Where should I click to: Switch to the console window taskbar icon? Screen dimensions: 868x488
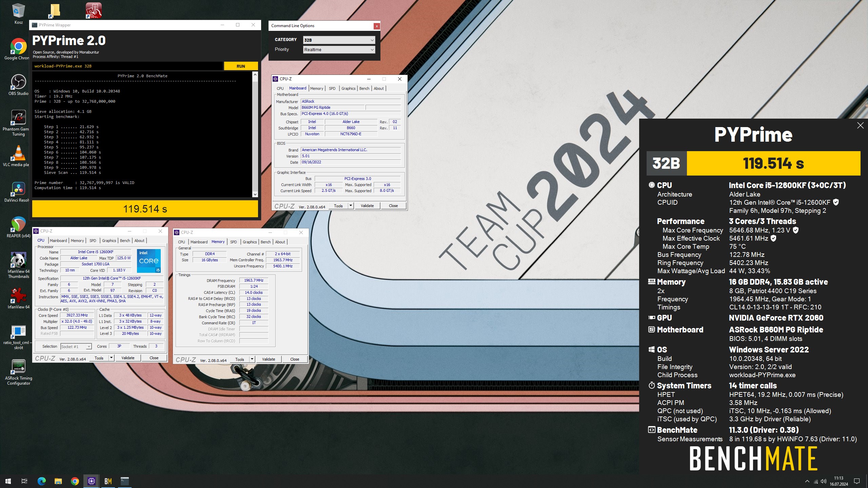click(124, 481)
